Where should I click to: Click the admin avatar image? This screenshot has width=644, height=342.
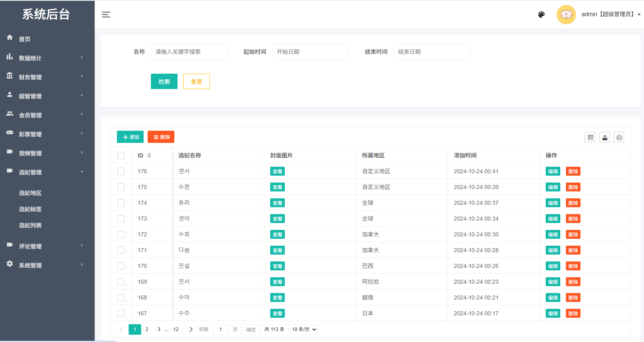pyautogui.click(x=566, y=15)
